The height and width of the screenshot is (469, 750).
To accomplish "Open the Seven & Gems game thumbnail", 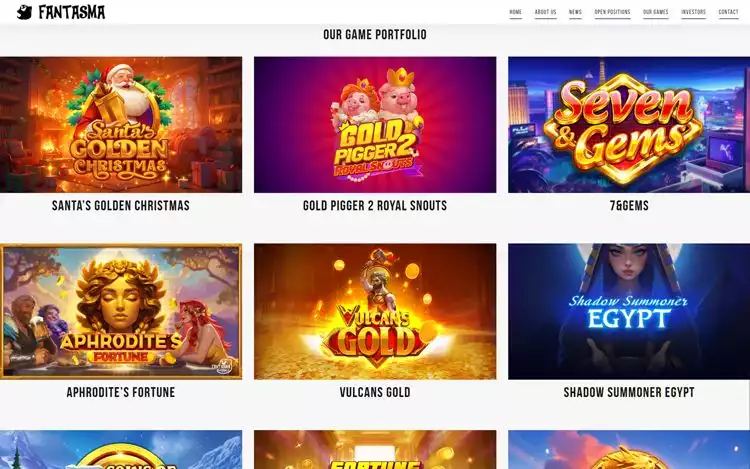I will click(x=629, y=125).
